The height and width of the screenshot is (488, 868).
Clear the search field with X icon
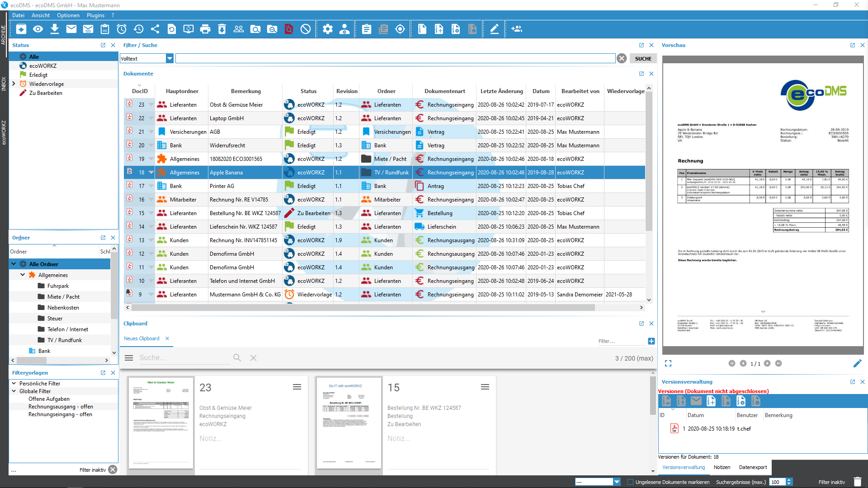click(x=622, y=58)
